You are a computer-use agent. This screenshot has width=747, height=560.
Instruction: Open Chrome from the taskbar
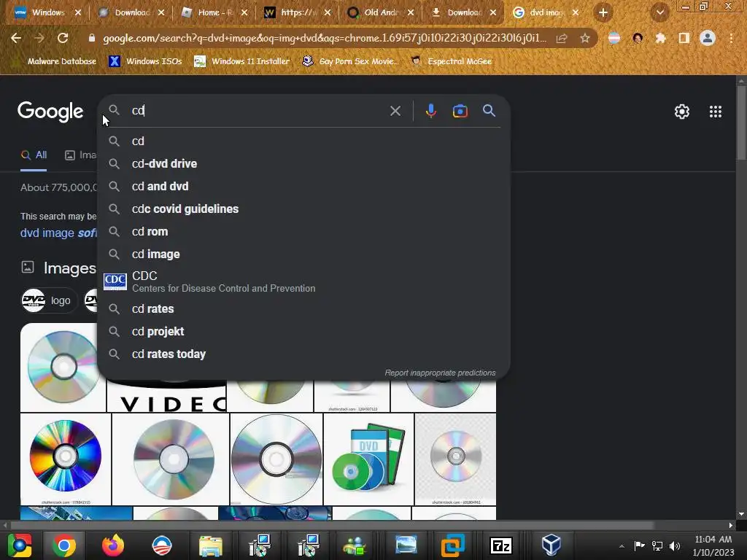(63, 545)
